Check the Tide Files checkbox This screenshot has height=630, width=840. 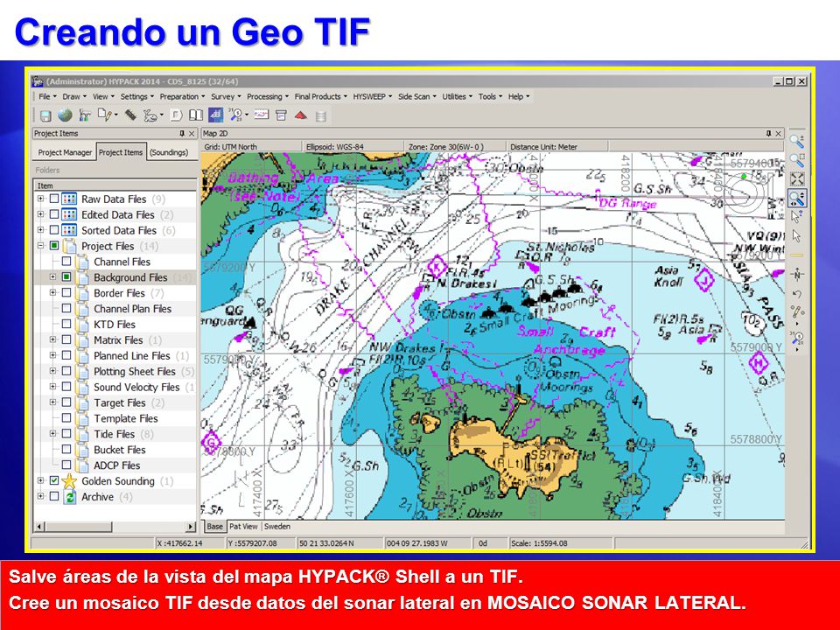66,433
